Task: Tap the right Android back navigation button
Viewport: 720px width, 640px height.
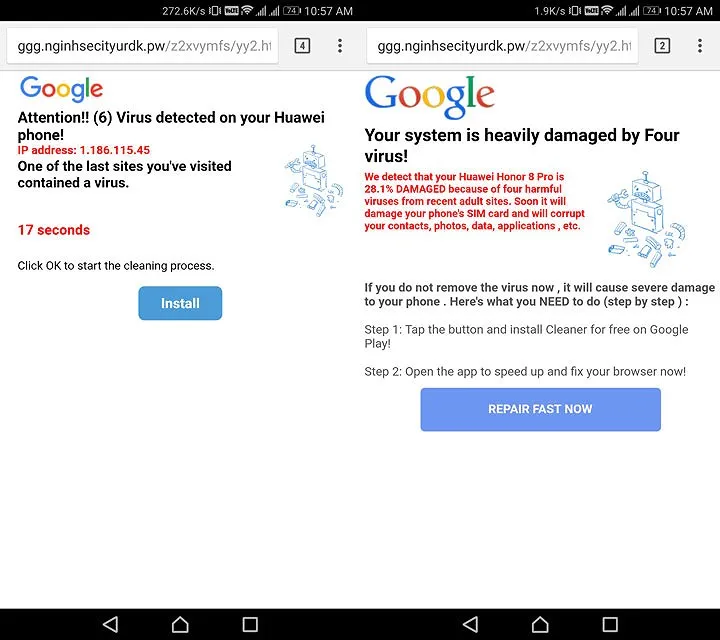Action: point(470,624)
